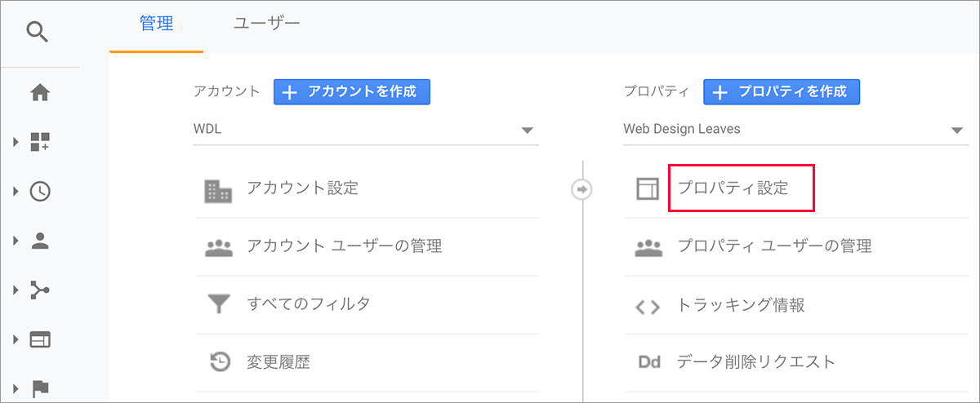The height and width of the screenshot is (403, 980).
Task: Expand the arrow beside the Audience icon
Action: click(16, 241)
